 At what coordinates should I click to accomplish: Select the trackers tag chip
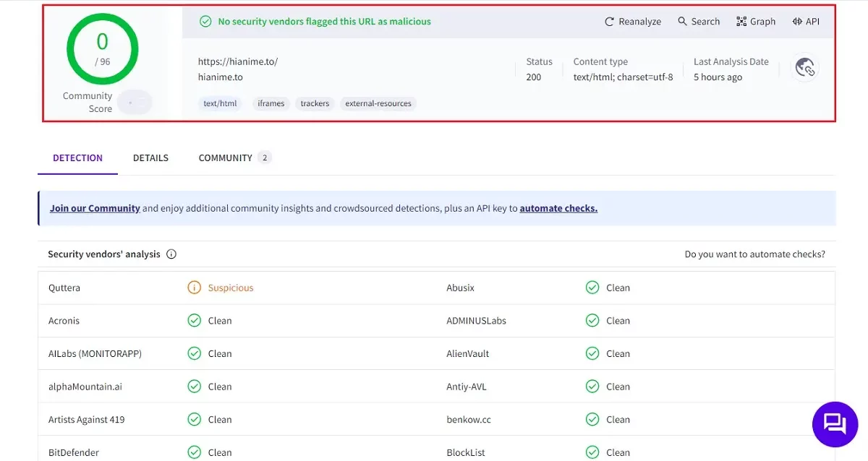click(x=315, y=103)
